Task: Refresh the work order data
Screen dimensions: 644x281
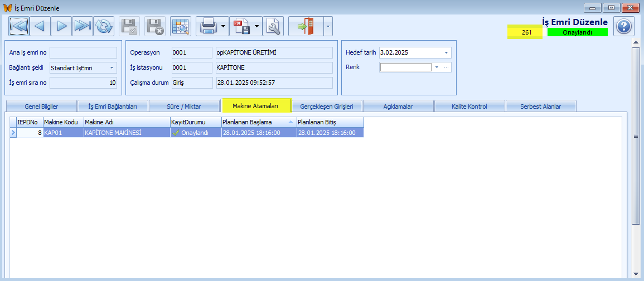Action: (104, 27)
